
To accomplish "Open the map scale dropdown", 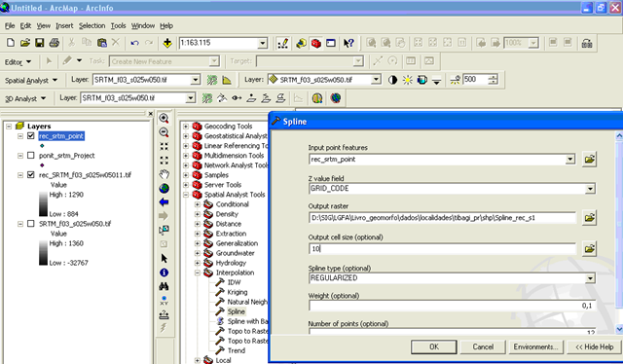I will [x=263, y=43].
